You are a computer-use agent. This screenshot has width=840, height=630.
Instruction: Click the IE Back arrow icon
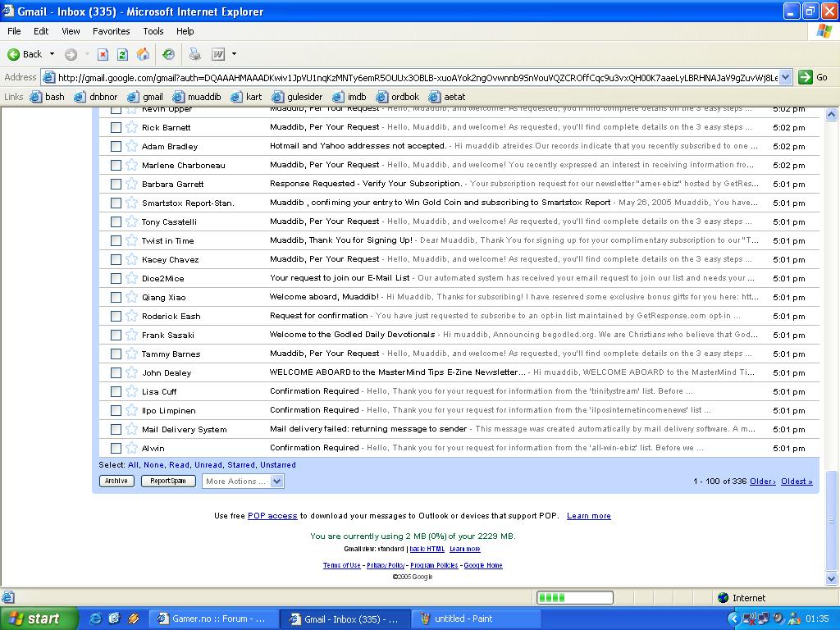(13, 54)
